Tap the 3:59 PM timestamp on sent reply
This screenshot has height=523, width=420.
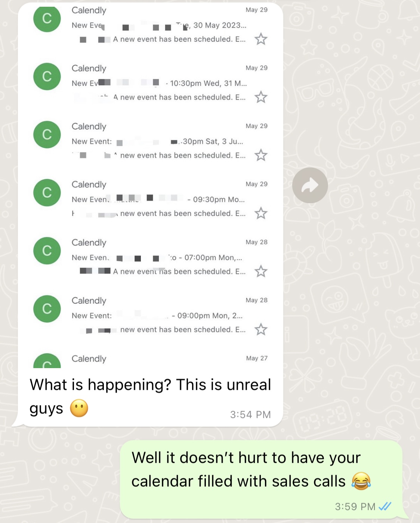point(355,507)
